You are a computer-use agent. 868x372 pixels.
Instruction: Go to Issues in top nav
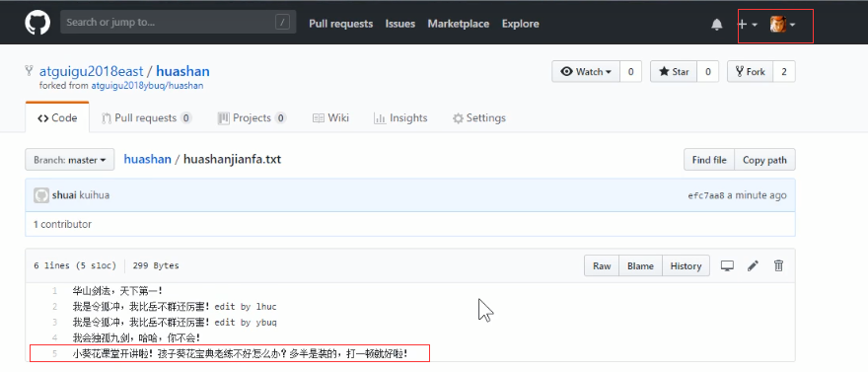coord(400,24)
